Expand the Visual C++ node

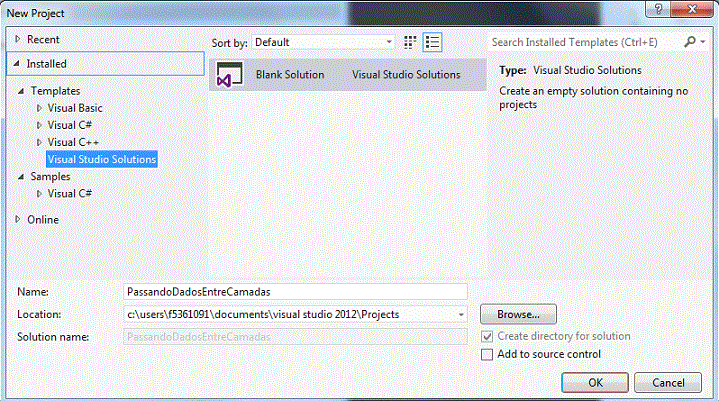pos(39,143)
